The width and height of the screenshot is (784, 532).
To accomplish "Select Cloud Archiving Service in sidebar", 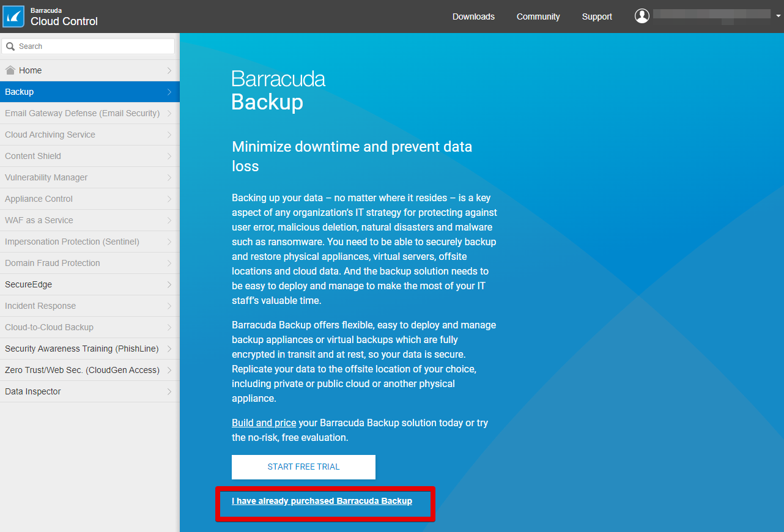I will (x=90, y=135).
